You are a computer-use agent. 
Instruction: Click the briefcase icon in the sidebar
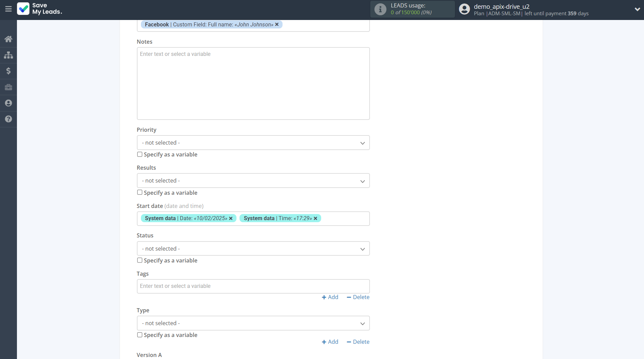[8, 87]
